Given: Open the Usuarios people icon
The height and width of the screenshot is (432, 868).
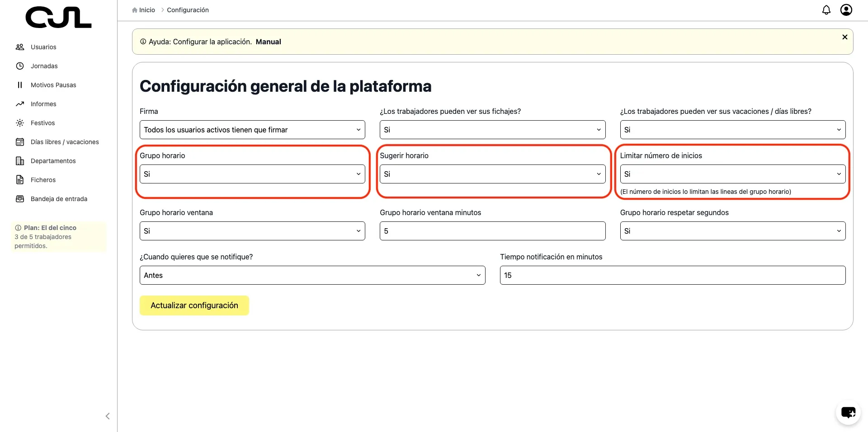Looking at the screenshot, I should tap(20, 47).
